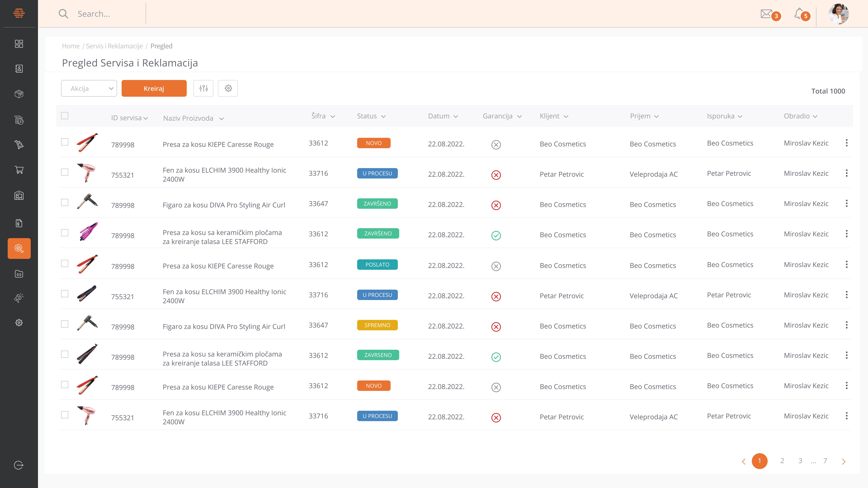868x488 pixels.
Task: Click the orange app logo
Action: [19, 13]
